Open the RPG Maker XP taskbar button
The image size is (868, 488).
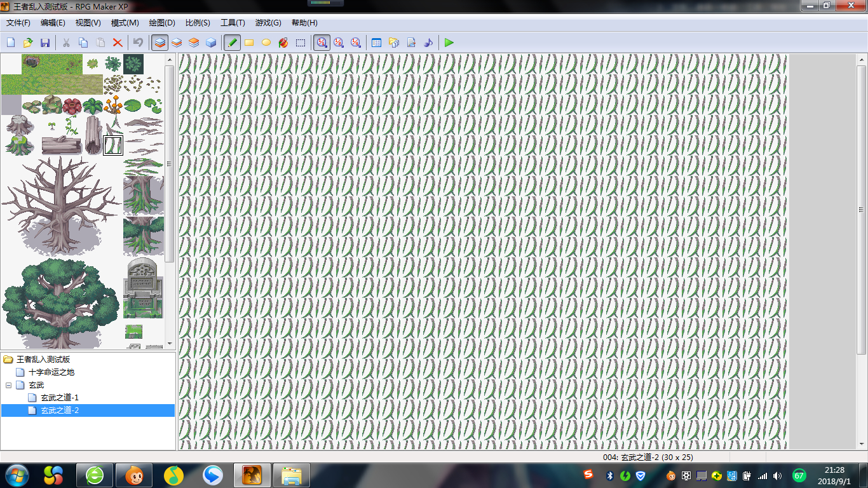tap(252, 475)
